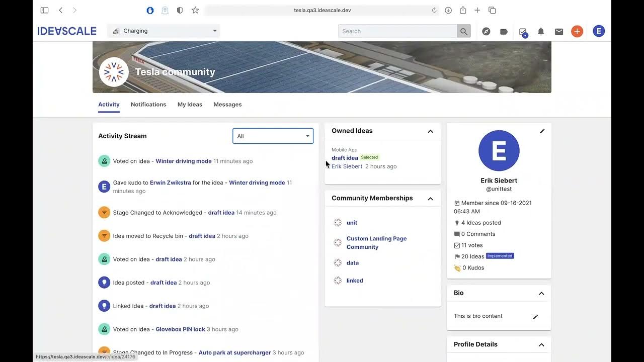
Task: Toggle the Safari sidebar button
Action: [x=44, y=10]
